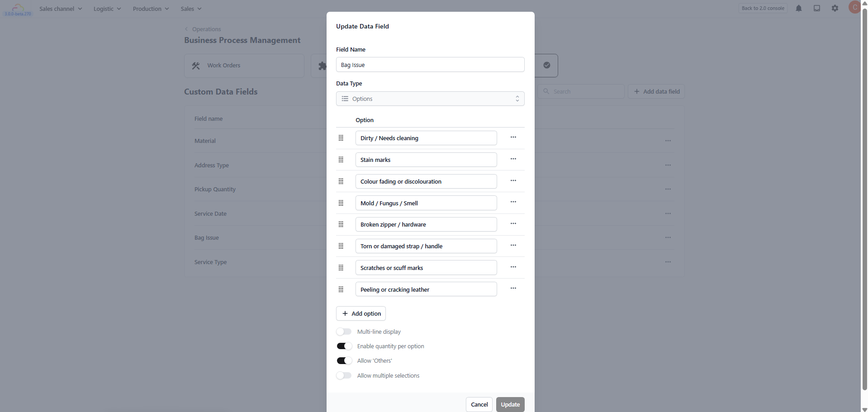Click Back to 2.0 console button
The width and height of the screenshot is (868, 412).
pos(763,8)
